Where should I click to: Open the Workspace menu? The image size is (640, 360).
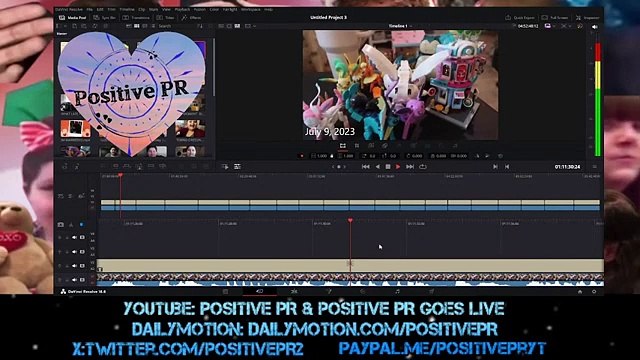point(251,9)
